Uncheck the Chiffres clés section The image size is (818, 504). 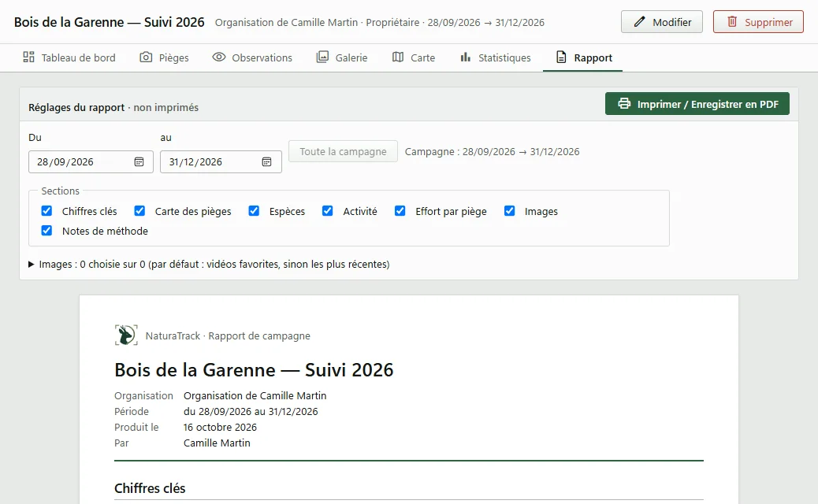46,210
